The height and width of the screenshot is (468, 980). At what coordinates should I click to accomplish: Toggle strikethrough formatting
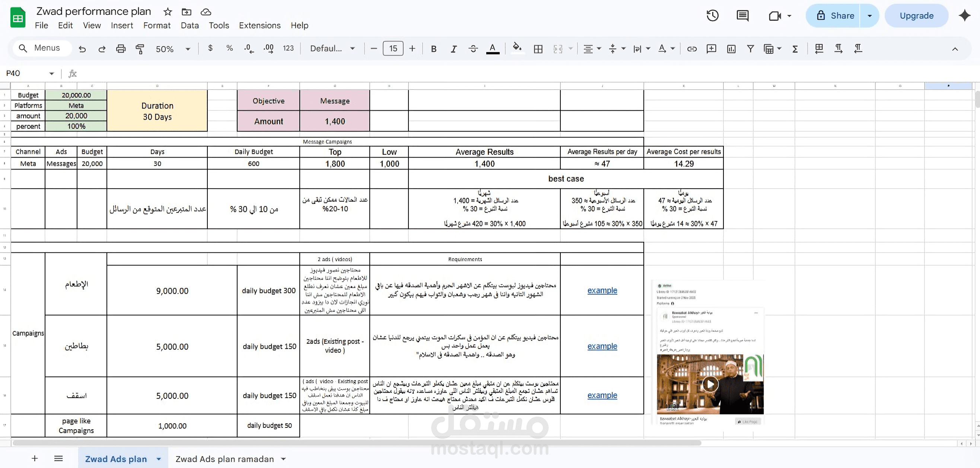pos(473,49)
